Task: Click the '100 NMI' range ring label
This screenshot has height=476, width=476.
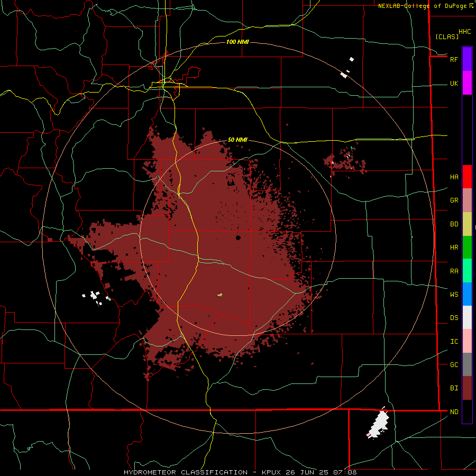Action: coord(237,42)
